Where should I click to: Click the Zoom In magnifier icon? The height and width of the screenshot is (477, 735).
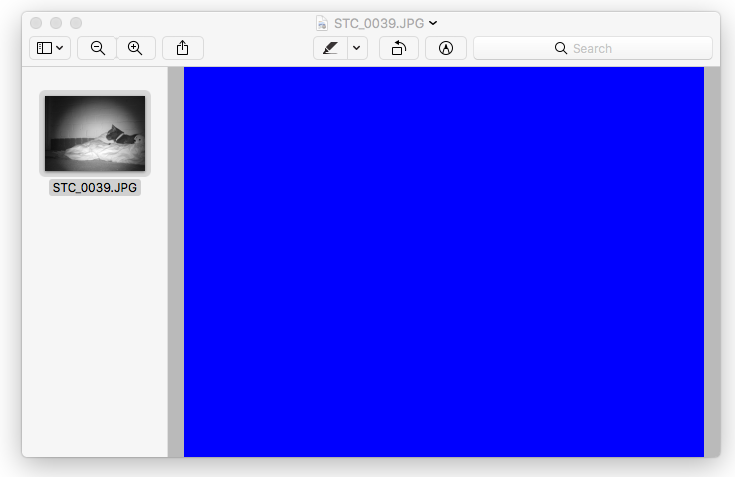point(135,48)
